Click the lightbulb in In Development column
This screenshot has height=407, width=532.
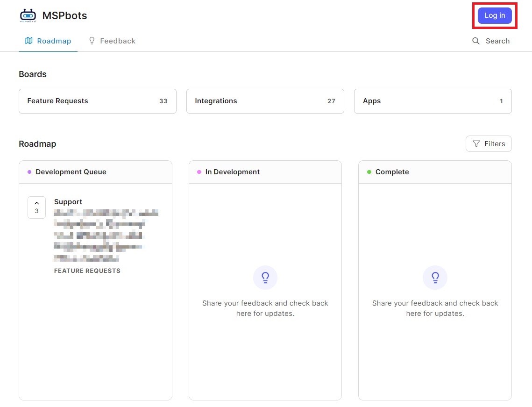(265, 278)
